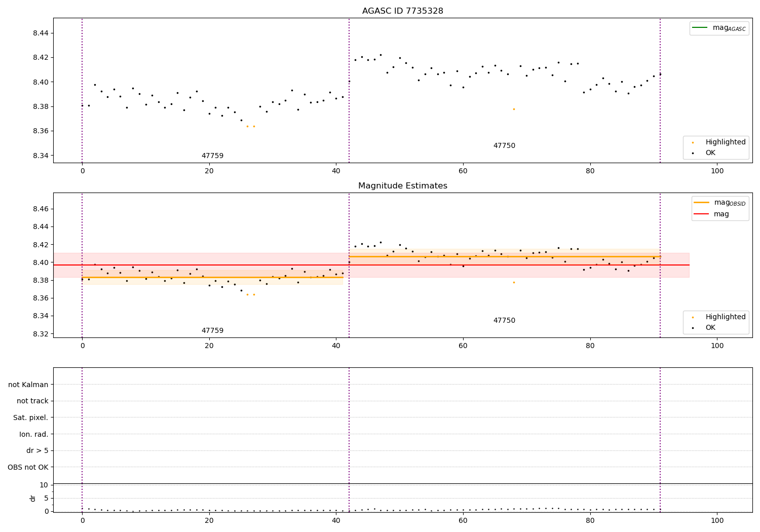Click the '10' tick on dr axis
This screenshot has width=760, height=532.
pos(44,485)
